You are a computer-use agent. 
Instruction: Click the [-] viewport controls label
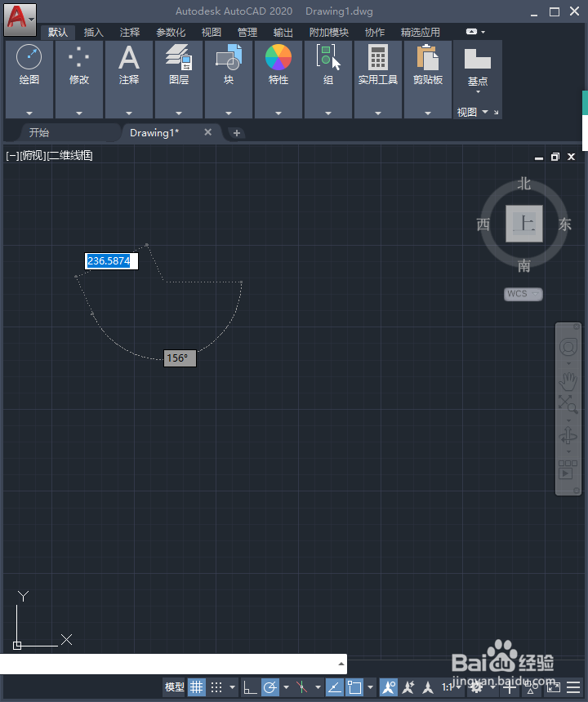click(12, 156)
